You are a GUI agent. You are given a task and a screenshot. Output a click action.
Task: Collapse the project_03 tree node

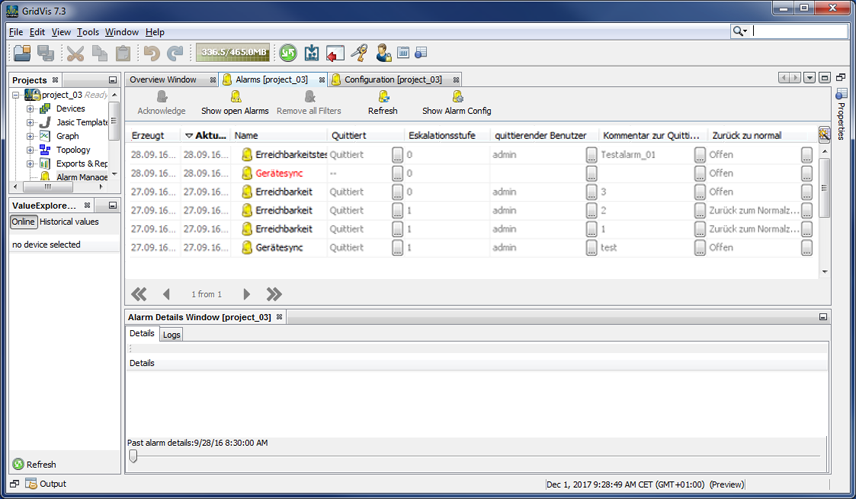coord(17,95)
